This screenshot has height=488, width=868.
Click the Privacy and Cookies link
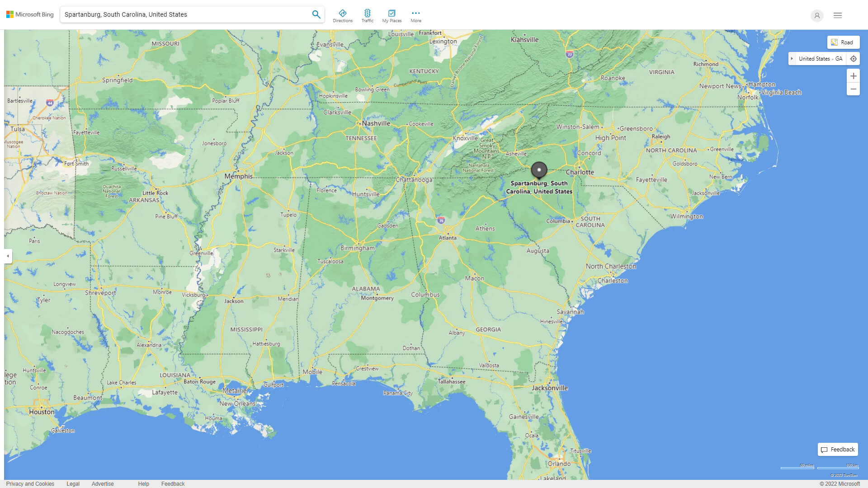(30, 483)
